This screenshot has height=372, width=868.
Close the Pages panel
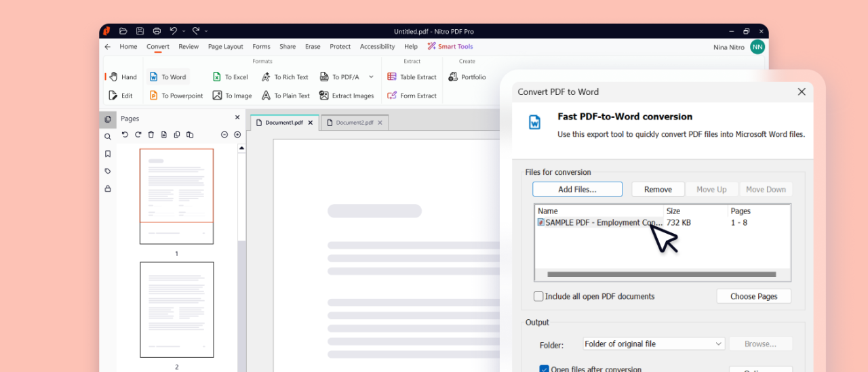coord(237,118)
